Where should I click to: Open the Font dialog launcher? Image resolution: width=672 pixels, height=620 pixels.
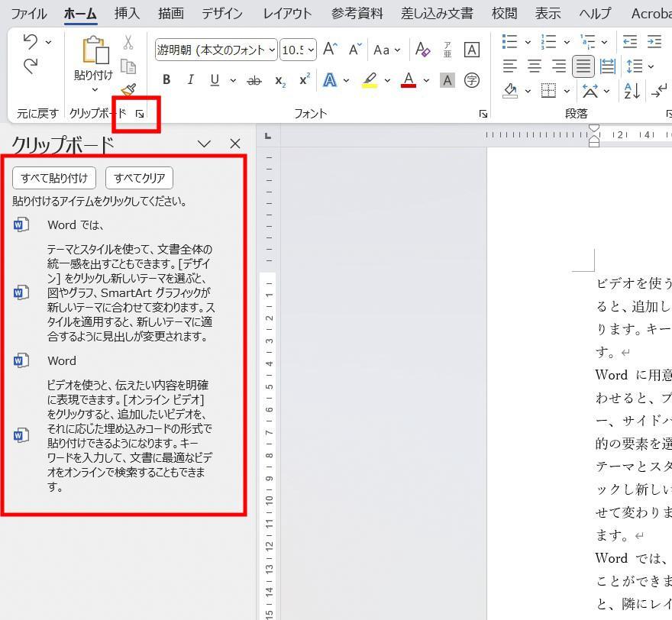[483, 114]
